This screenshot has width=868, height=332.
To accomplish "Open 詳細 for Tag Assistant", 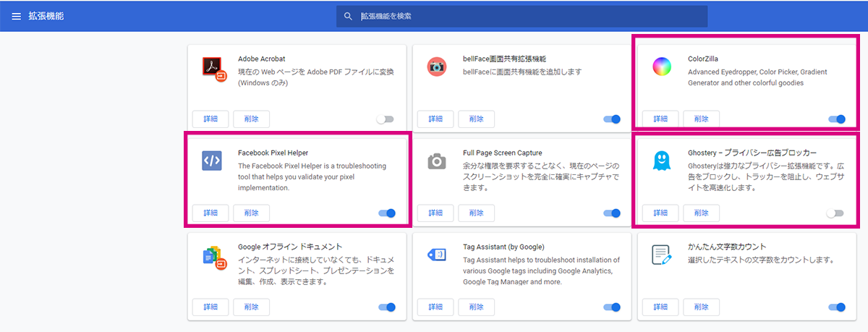I will click(x=435, y=307).
